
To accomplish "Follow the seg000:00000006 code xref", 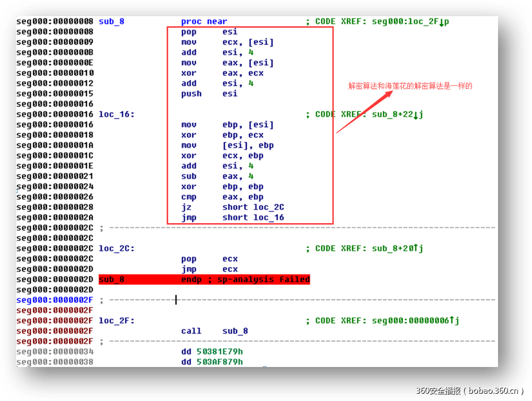I will [x=415, y=321].
